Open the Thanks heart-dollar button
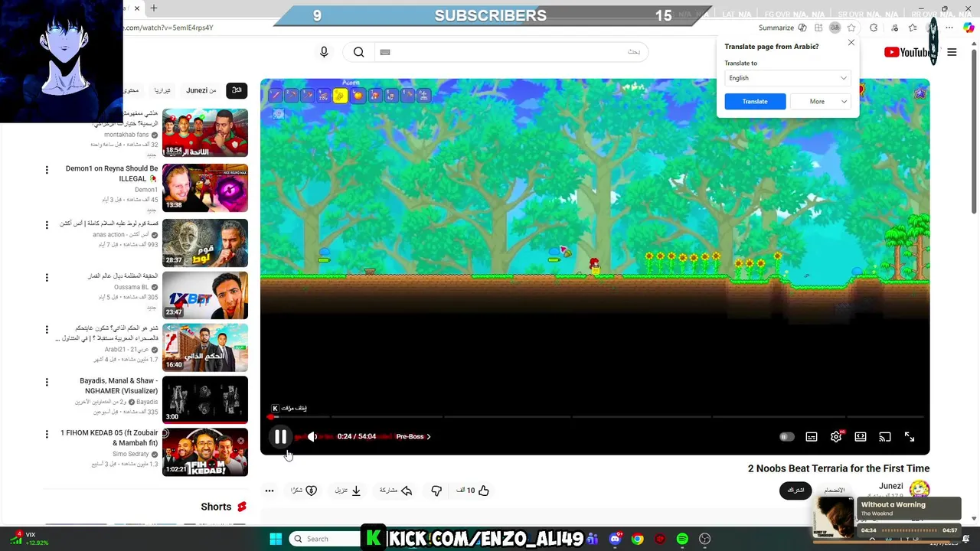 304,491
